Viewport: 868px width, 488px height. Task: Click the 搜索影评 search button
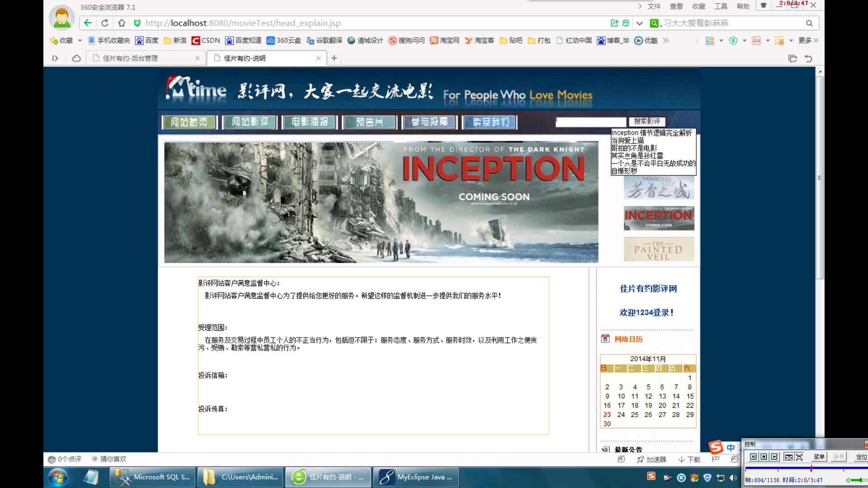click(x=647, y=121)
